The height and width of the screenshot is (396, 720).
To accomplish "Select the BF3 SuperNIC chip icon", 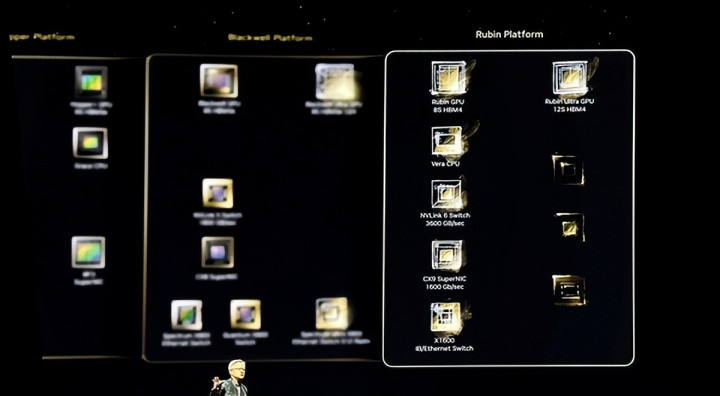I will (88, 252).
